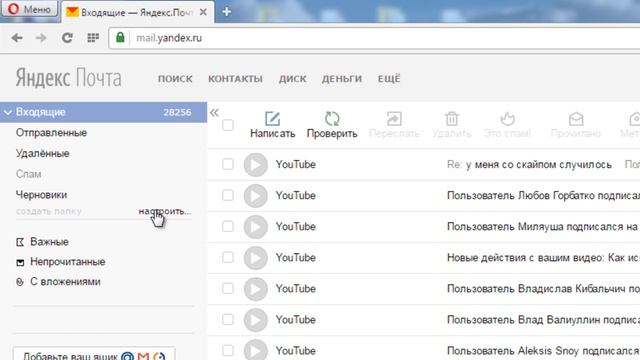Click envelope icon beside Непрочитанные
This screenshot has height=360, width=640.
pyautogui.click(x=20, y=262)
